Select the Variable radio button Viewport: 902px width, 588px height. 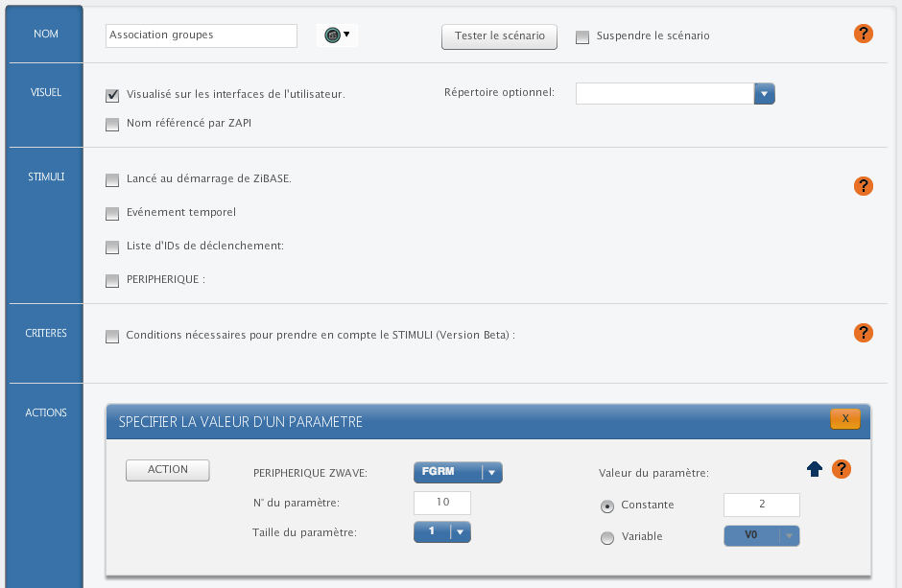[606, 538]
